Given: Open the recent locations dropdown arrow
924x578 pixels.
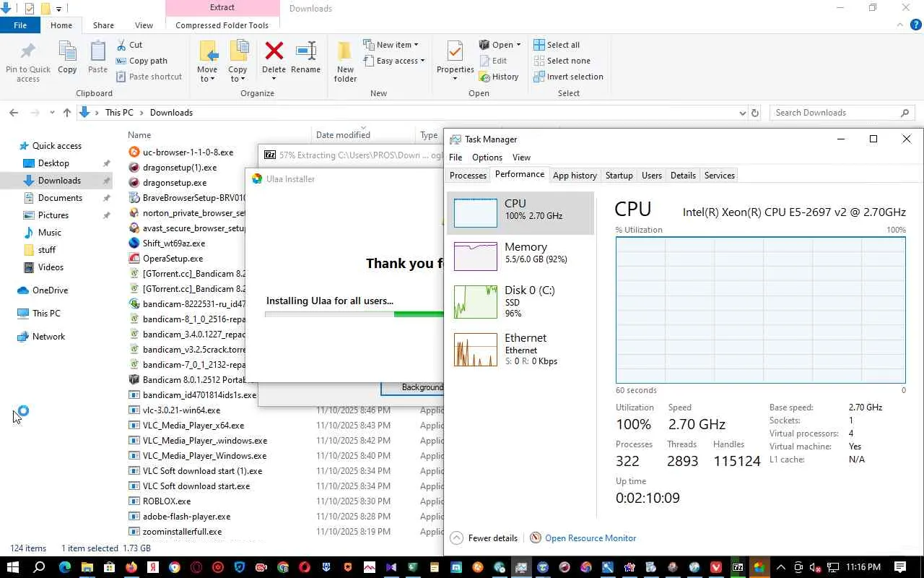Looking at the screenshot, I should (x=52, y=113).
